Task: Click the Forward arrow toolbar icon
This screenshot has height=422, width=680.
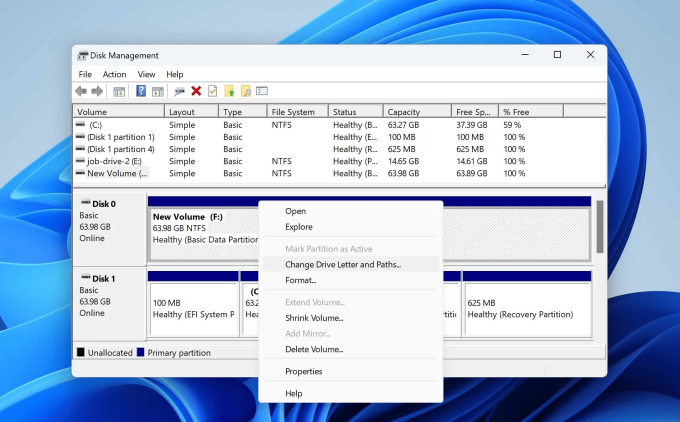Action: click(96, 91)
